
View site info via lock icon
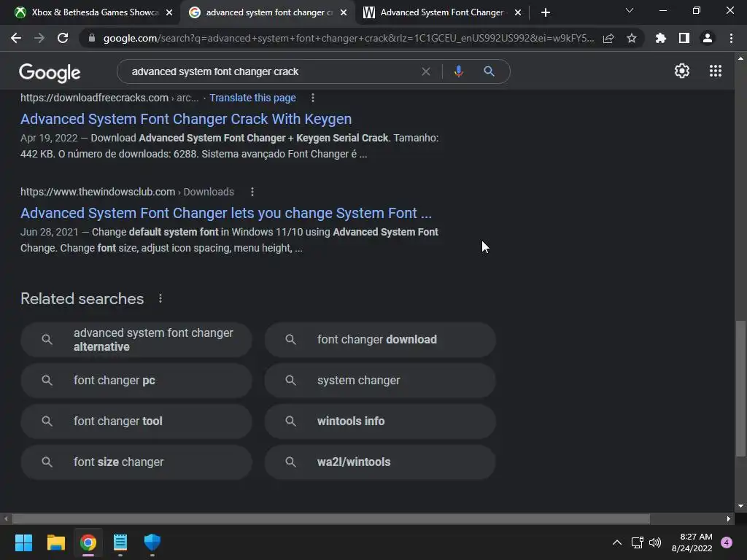pyautogui.click(x=91, y=38)
